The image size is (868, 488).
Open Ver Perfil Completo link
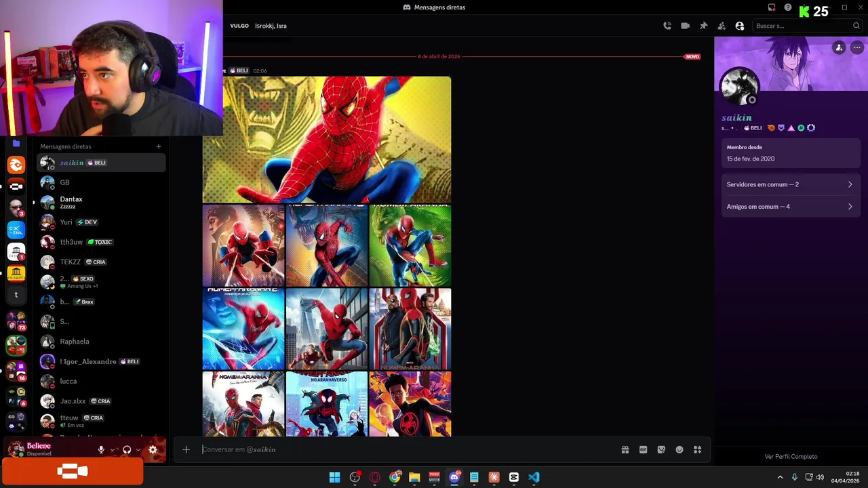[x=791, y=457]
